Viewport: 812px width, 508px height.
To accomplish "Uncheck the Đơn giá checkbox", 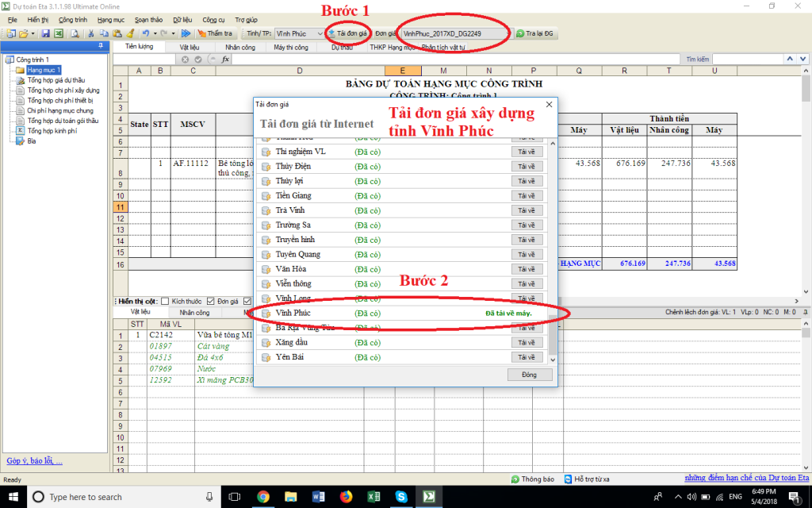I will (211, 302).
